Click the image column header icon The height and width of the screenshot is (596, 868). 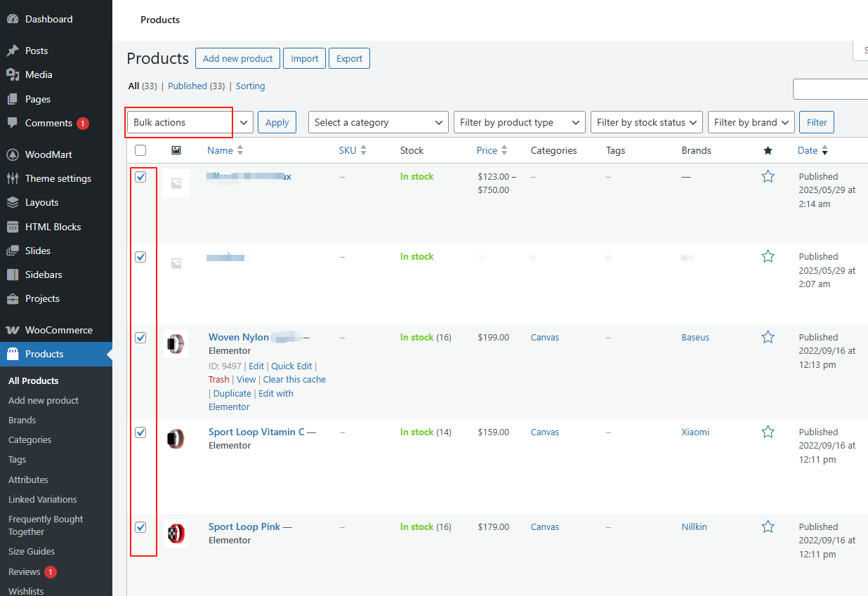click(x=176, y=150)
